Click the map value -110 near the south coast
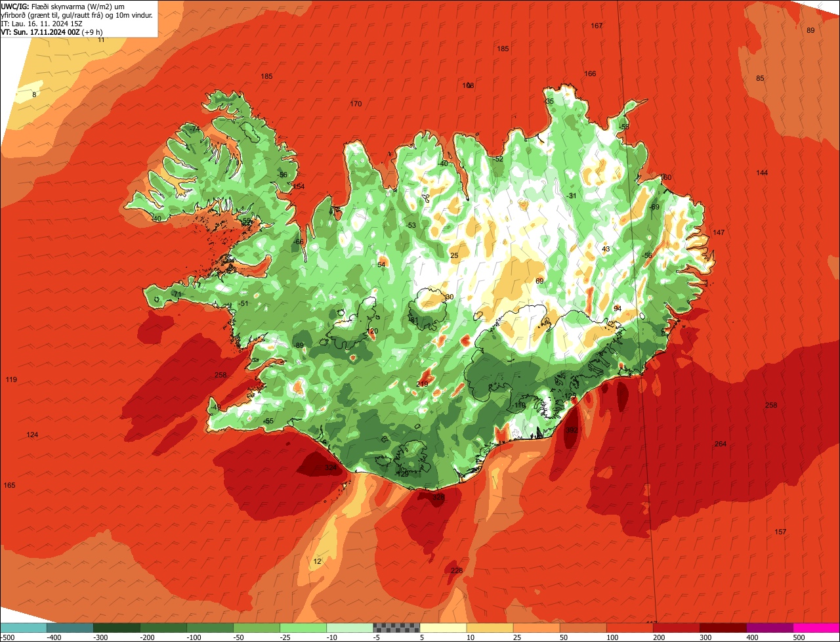 pyautogui.click(x=518, y=405)
